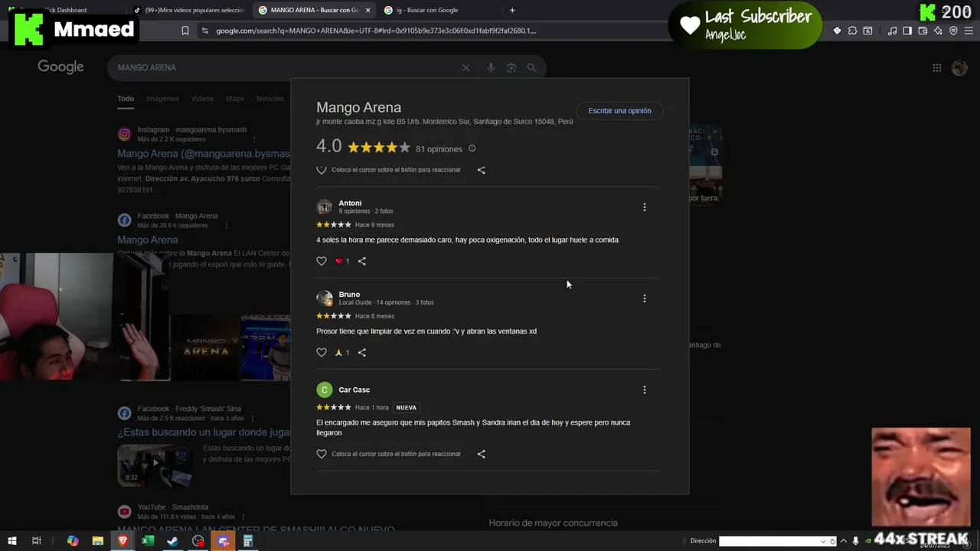980x551 pixels.
Task: Share Bruno's review
Action: 362,353
